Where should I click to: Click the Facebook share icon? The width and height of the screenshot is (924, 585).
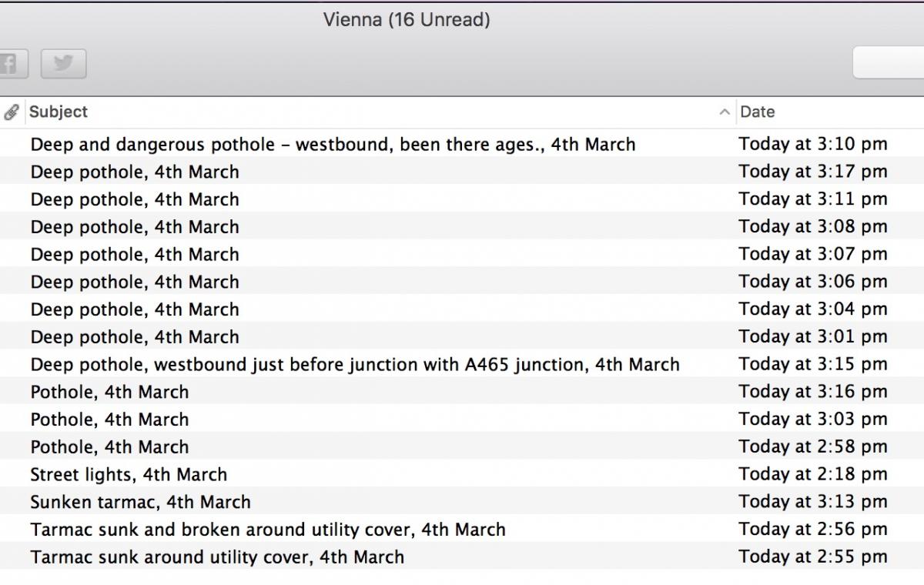[11, 63]
